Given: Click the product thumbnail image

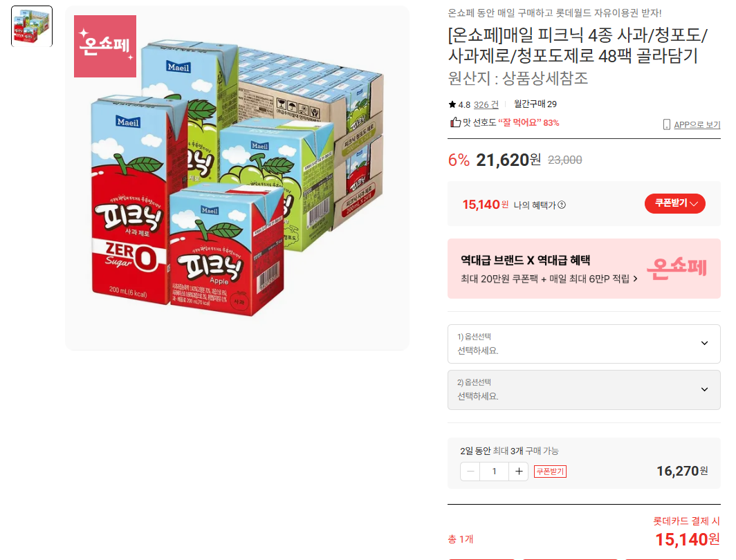Looking at the screenshot, I should 32,26.
